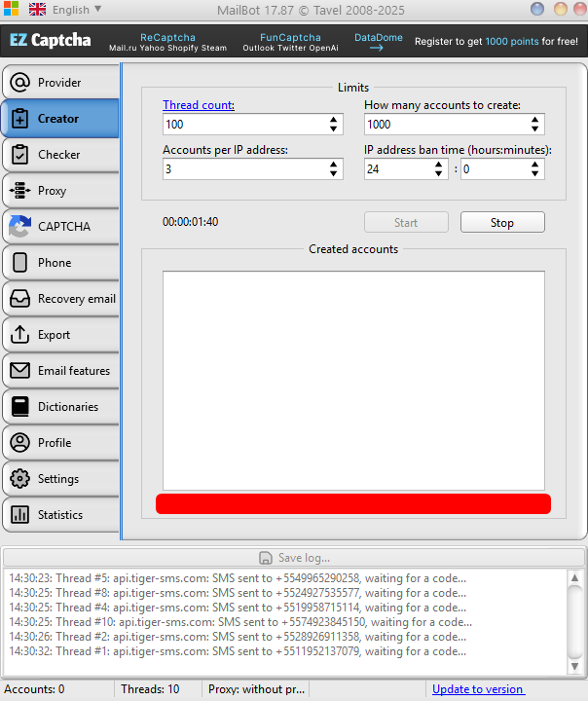The image size is (588, 701).
Task: Decrease IP ban time minutes value
Action: tap(534, 173)
